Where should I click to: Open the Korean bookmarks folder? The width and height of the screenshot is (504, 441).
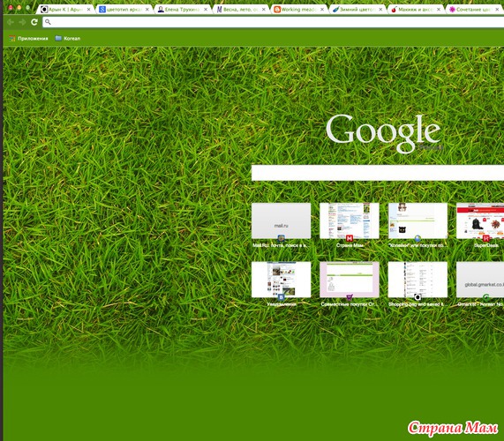point(67,38)
